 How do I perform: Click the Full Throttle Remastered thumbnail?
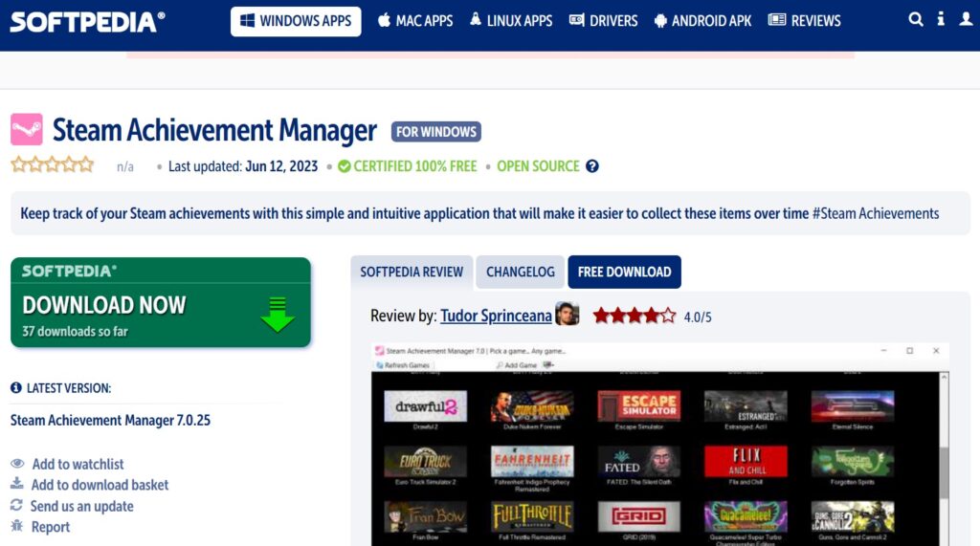click(532, 516)
